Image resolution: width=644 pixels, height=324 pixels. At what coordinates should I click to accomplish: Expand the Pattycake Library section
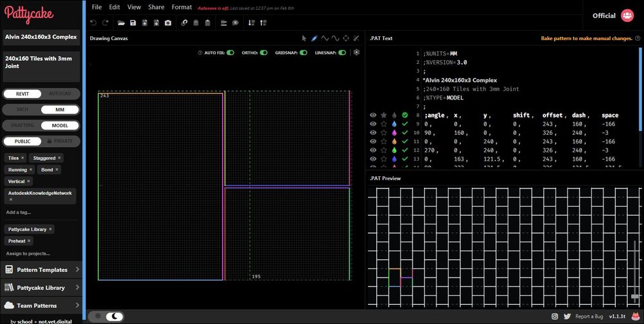click(x=42, y=288)
